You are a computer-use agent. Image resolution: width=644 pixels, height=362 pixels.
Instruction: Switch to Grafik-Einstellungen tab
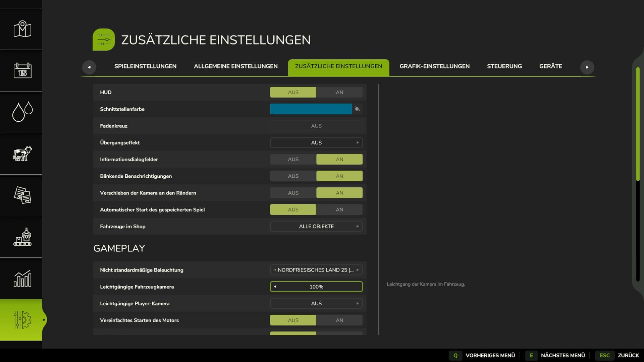click(434, 66)
